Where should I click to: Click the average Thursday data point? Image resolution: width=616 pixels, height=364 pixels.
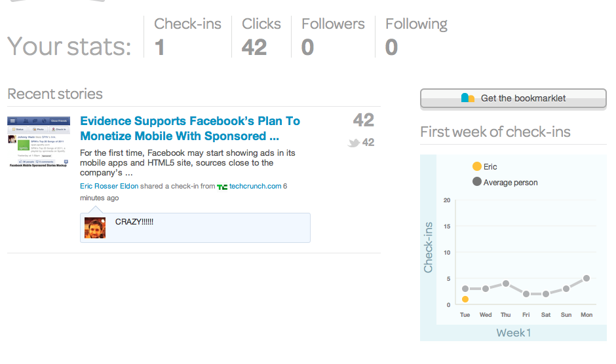(x=506, y=283)
